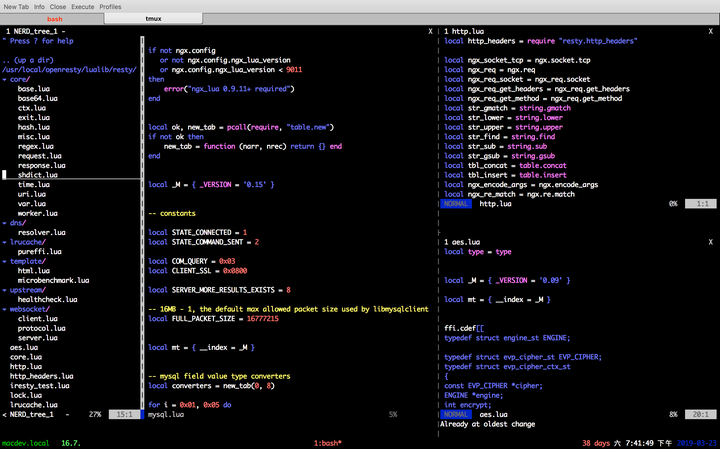Select resolver.lua under dns/
The width and height of the screenshot is (720, 449).
pyautogui.click(x=40, y=232)
